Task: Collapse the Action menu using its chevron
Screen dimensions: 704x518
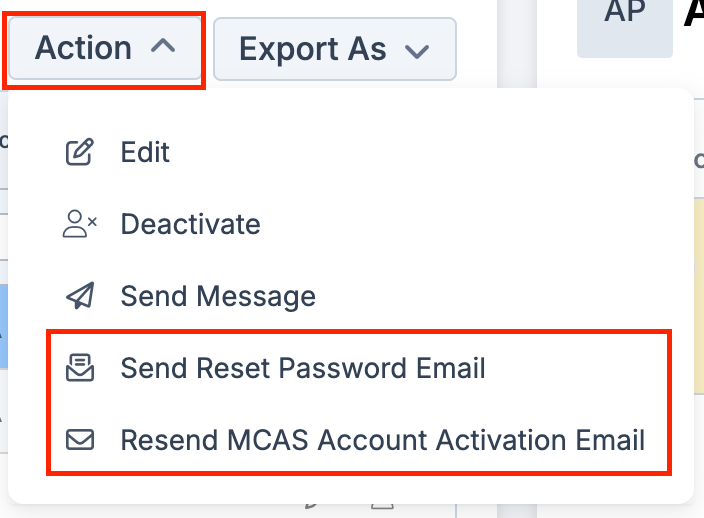Action: tap(167, 47)
